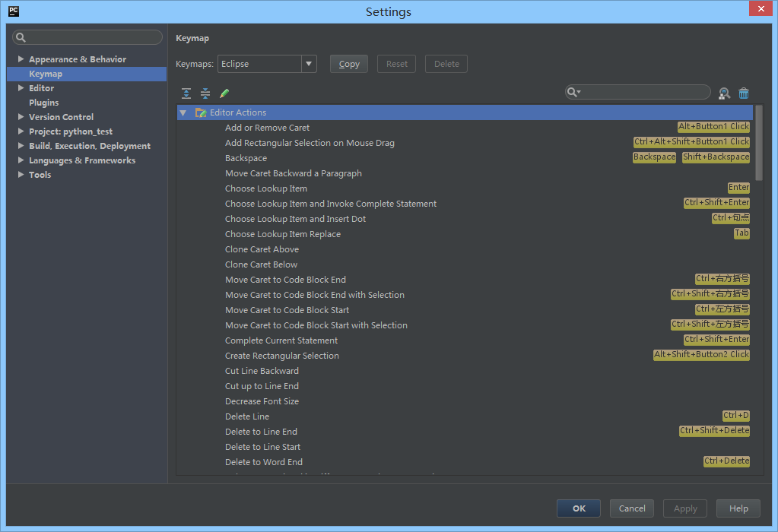This screenshot has height=532, width=778.
Task: Expand Project: python_test section
Action: coord(21,131)
